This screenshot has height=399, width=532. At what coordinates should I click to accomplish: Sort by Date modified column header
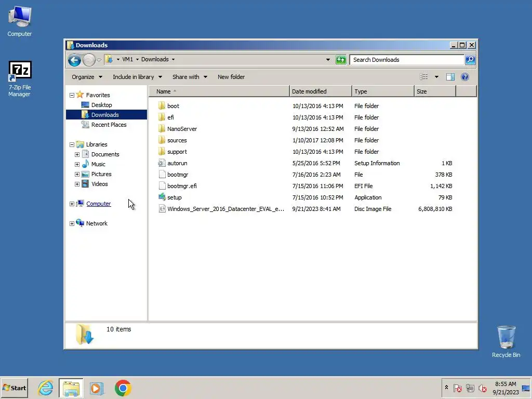pos(321,91)
